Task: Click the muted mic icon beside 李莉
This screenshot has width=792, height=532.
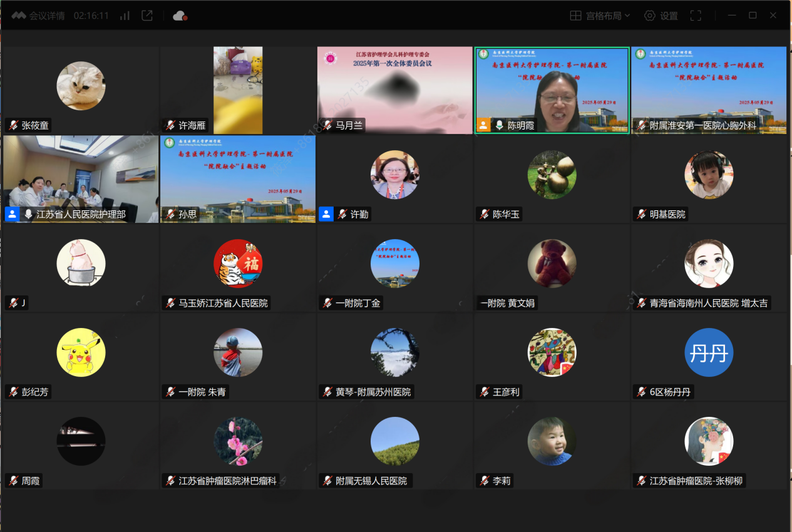Action: pos(484,481)
